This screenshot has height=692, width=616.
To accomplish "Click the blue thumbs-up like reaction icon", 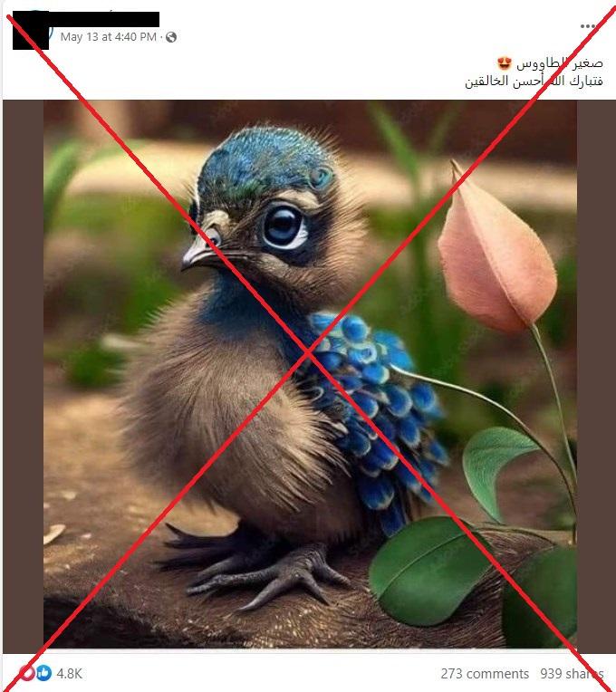I will pyautogui.click(x=43, y=673).
